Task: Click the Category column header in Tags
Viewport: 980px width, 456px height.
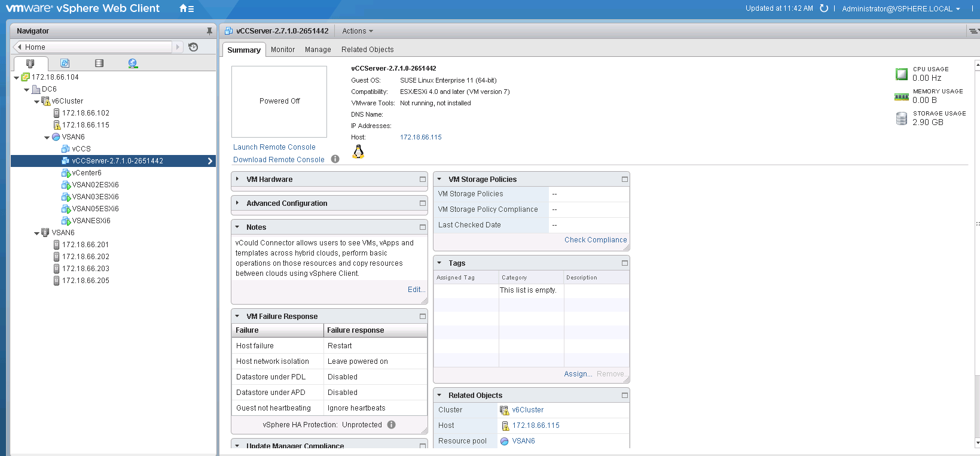Action: 531,278
